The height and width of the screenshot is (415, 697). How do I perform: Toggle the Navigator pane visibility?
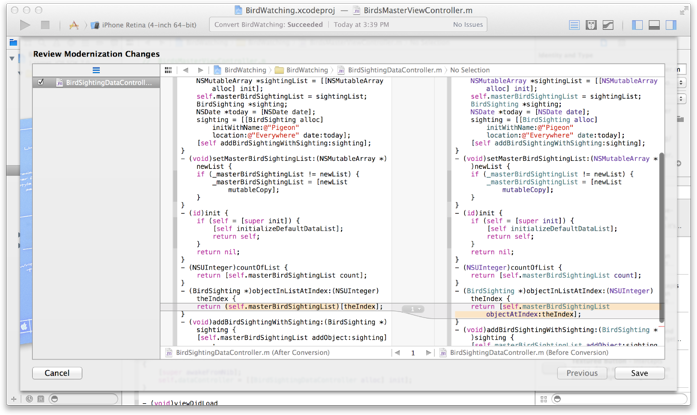click(x=637, y=25)
